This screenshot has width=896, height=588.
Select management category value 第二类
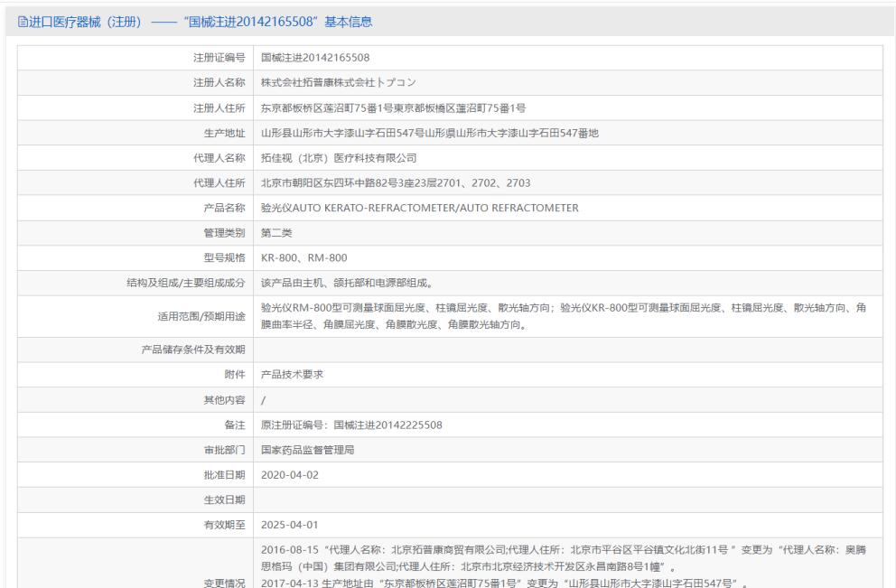[x=276, y=233]
